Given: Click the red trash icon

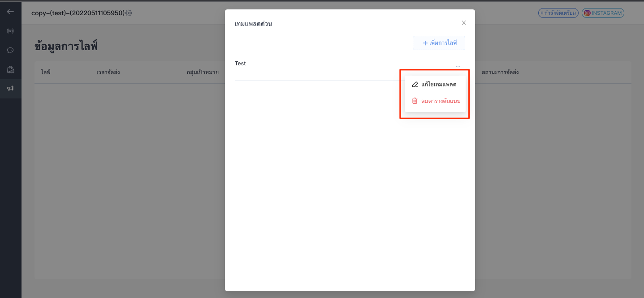Looking at the screenshot, I should pyautogui.click(x=415, y=101).
